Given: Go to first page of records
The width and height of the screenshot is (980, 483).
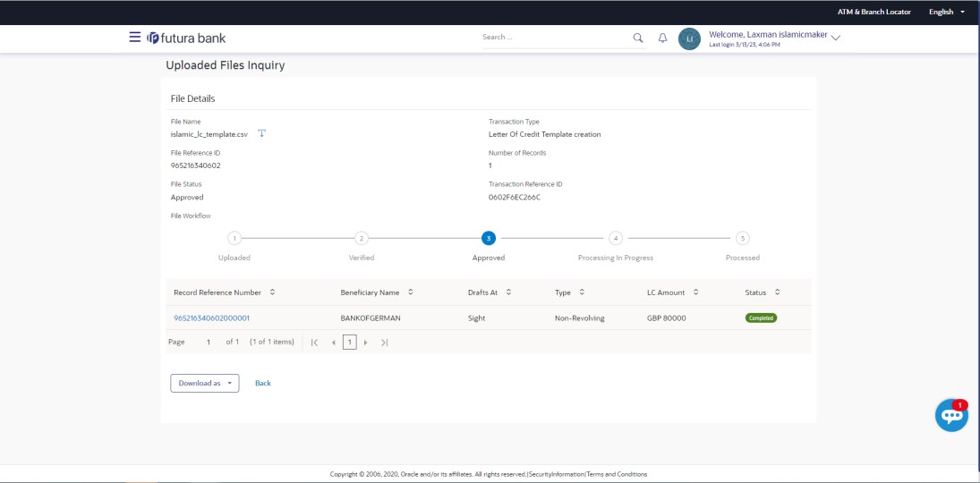Looking at the screenshot, I should click(314, 343).
